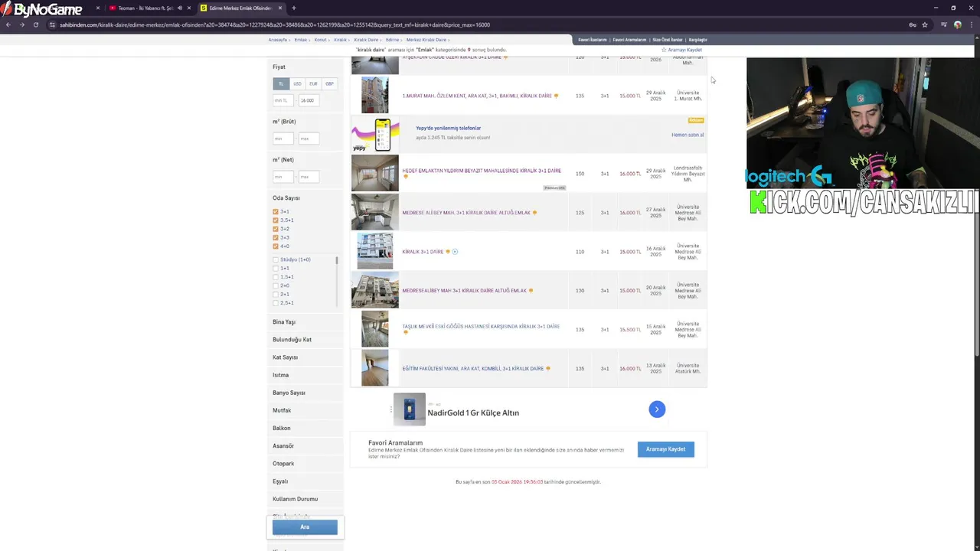This screenshot has width=980, height=551.
Task: Check the Stüdyo (1+0) checkbox
Action: point(276,260)
